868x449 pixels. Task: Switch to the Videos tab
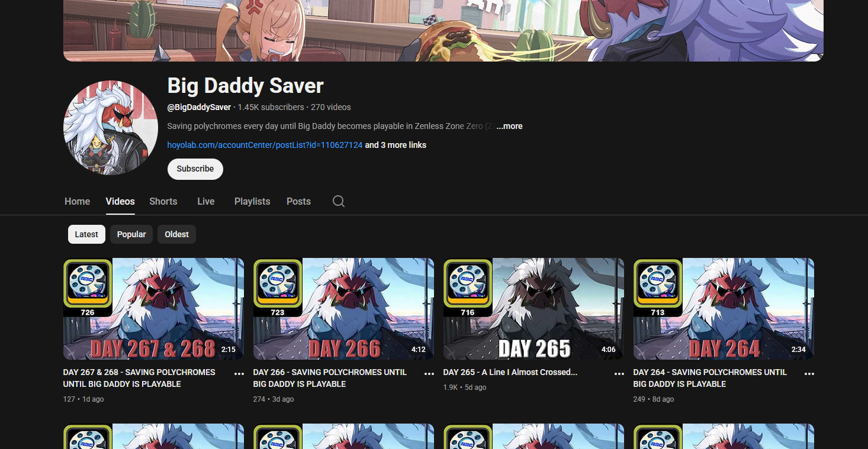click(120, 201)
